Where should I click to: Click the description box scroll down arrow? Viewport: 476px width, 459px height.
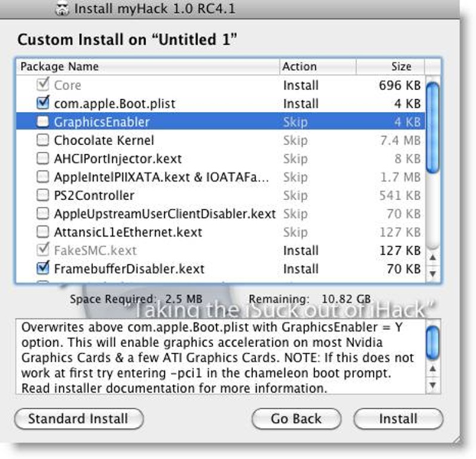pyautogui.click(x=433, y=385)
